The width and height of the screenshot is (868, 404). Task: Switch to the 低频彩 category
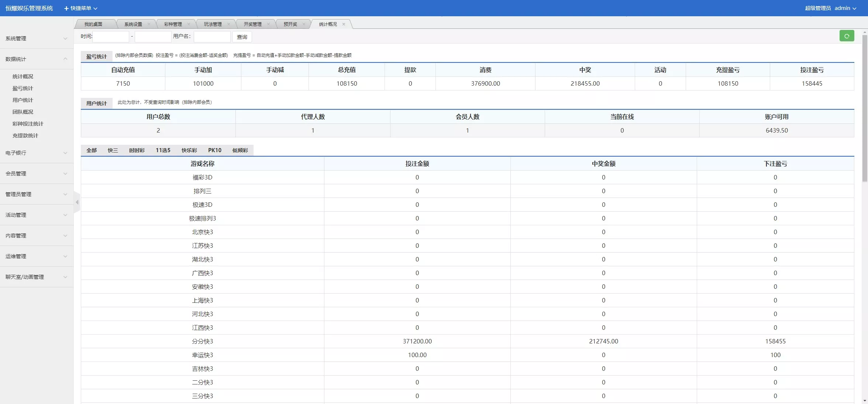(240, 150)
